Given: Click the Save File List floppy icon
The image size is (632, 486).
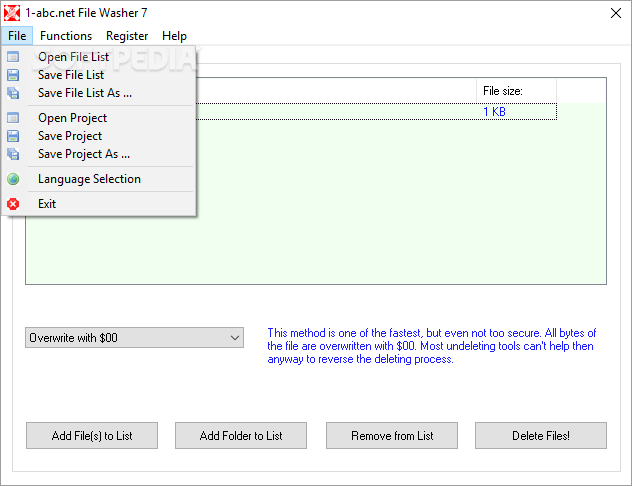Looking at the screenshot, I should (x=13, y=75).
